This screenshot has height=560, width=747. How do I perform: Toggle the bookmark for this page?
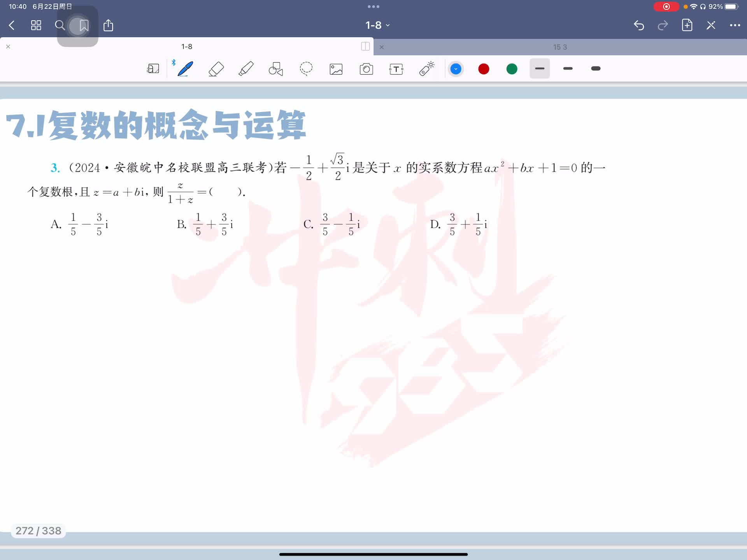click(x=84, y=26)
